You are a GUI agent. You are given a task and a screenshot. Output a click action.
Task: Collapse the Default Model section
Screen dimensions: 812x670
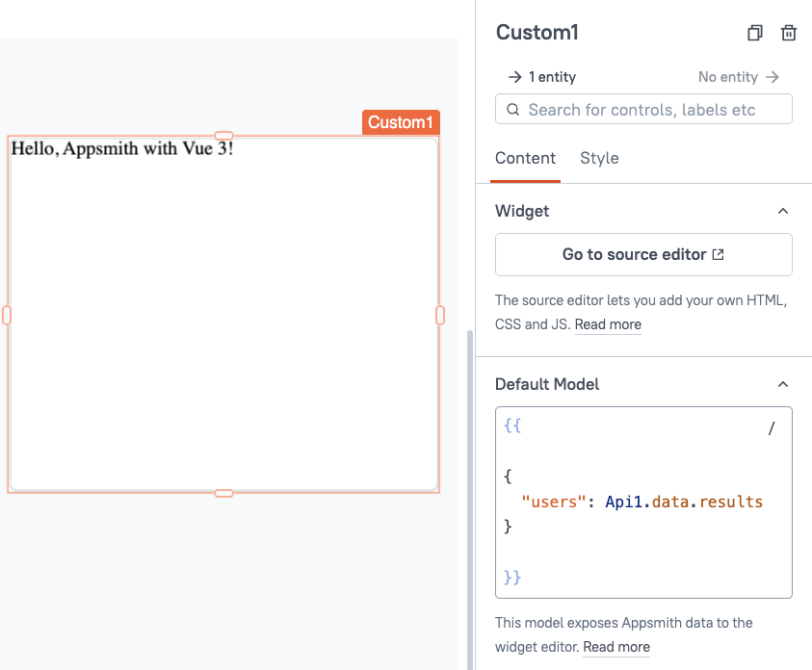pyautogui.click(x=783, y=383)
